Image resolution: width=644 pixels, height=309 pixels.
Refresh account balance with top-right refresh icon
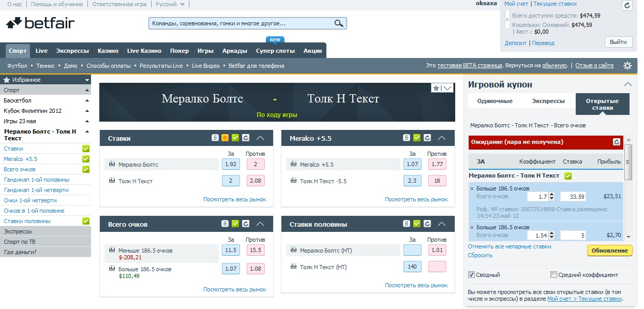(x=627, y=6)
